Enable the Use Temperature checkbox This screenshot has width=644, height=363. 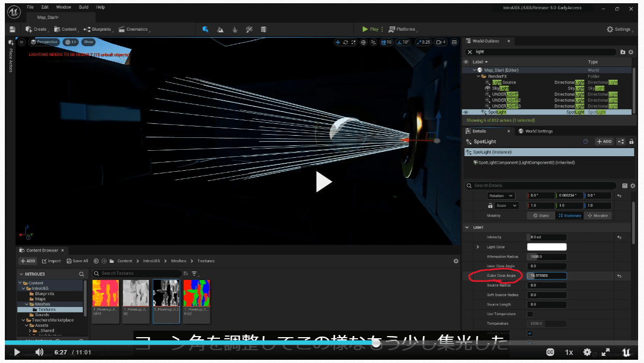530,314
